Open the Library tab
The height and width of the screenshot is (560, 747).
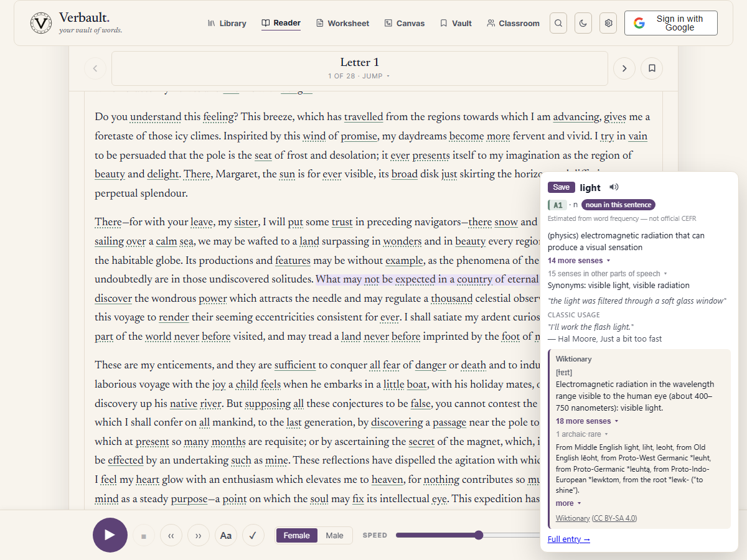227,23
